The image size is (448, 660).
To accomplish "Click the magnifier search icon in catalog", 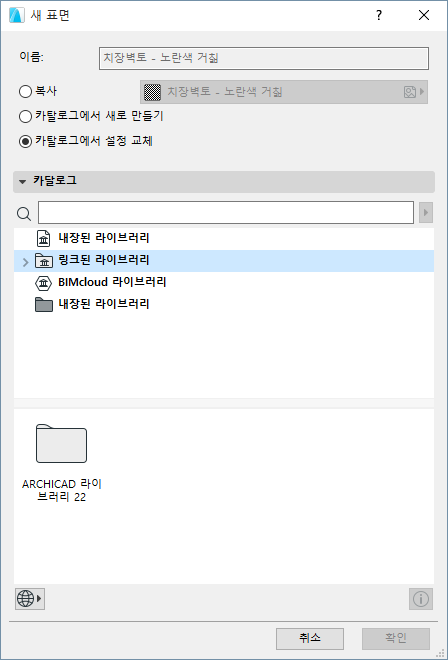I will click(24, 213).
